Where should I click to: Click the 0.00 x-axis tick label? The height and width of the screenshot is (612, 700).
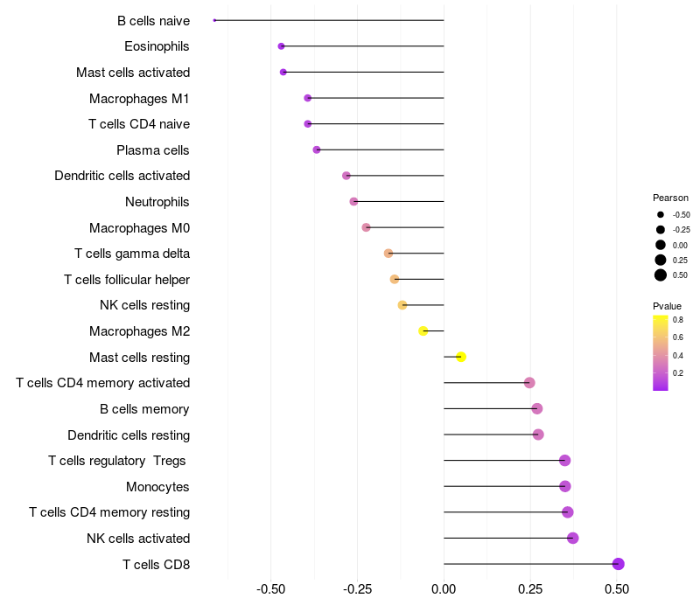(x=444, y=590)
